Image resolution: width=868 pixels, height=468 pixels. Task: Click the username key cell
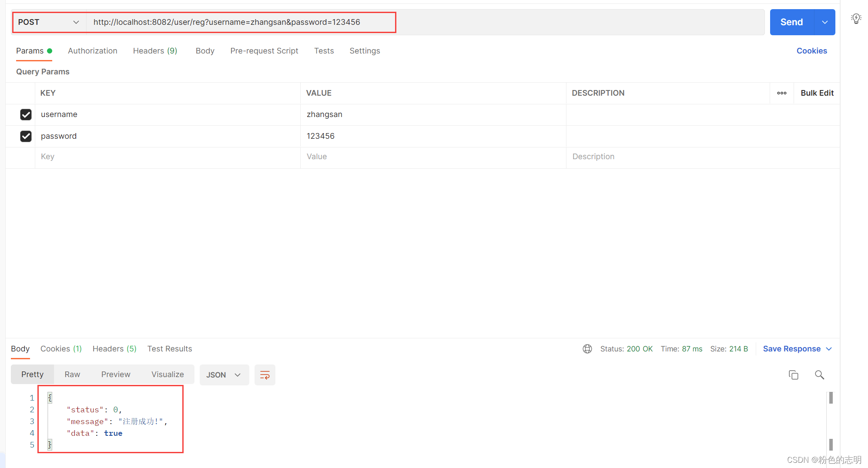click(168, 114)
